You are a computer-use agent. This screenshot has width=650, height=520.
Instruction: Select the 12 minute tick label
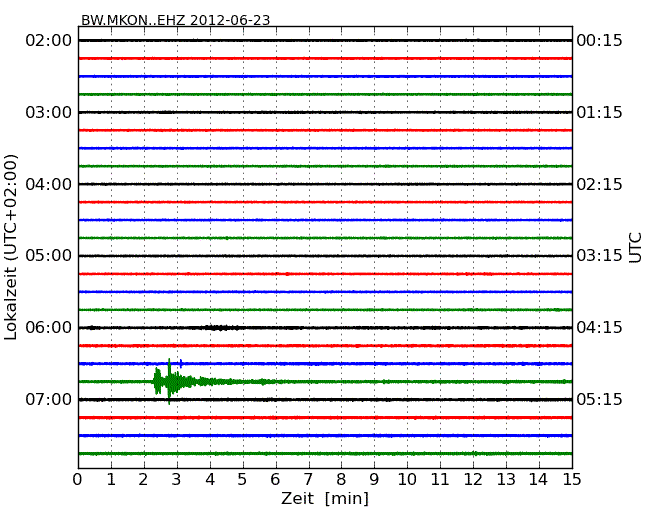[473, 480]
